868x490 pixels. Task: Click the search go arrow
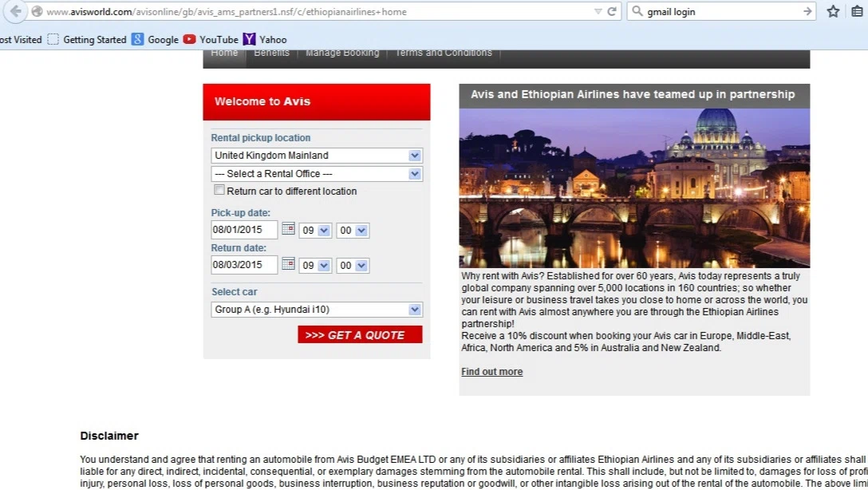click(x=807, y=11)
